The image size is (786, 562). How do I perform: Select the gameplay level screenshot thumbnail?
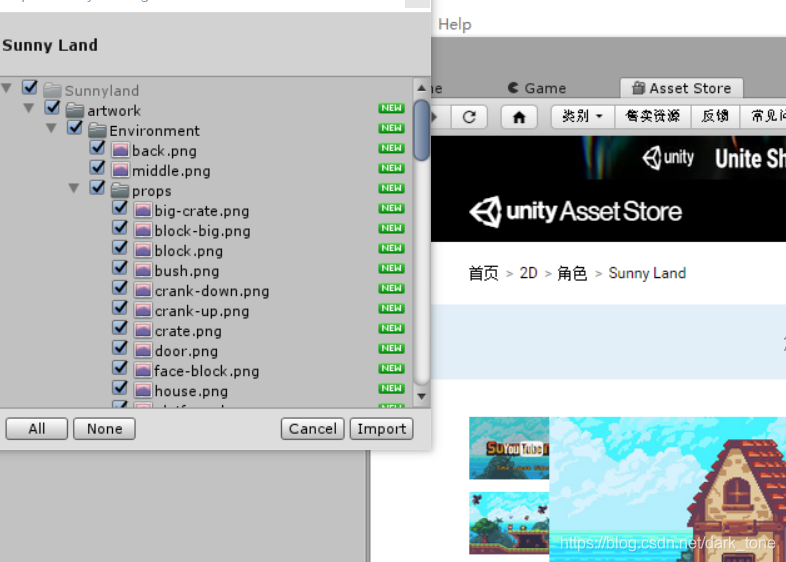[x=509, y=523]
